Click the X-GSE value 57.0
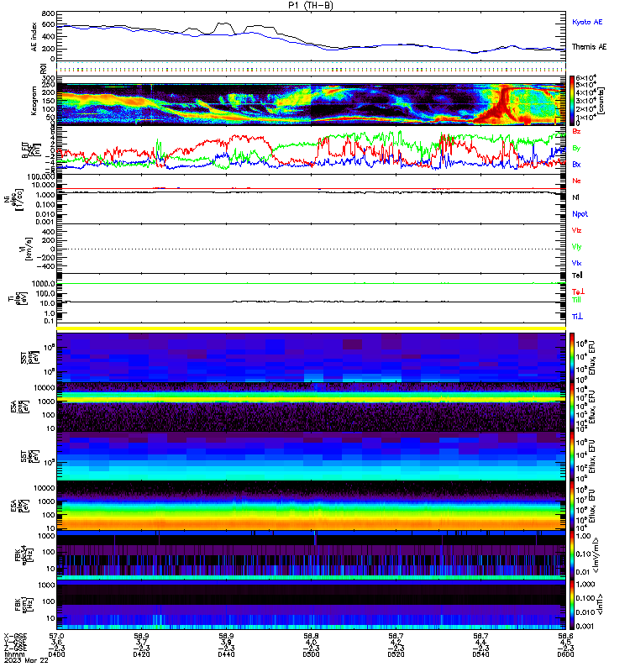The width and height of the screenshot is (630, 672). [56, 637]
